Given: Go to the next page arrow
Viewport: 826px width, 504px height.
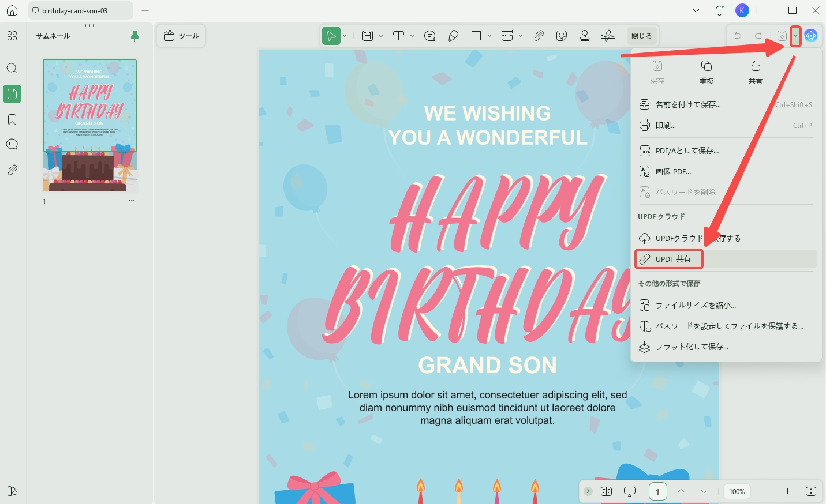Looking at the screenshot, I should [704, 491].
